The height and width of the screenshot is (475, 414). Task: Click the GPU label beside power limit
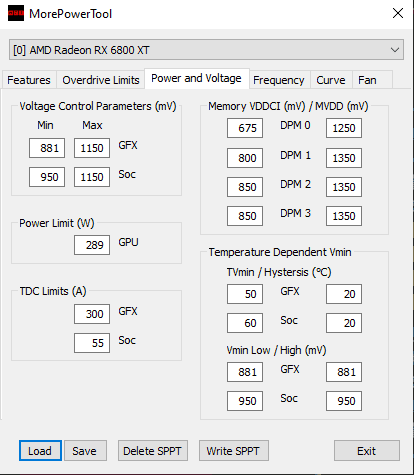click(128, 242)
